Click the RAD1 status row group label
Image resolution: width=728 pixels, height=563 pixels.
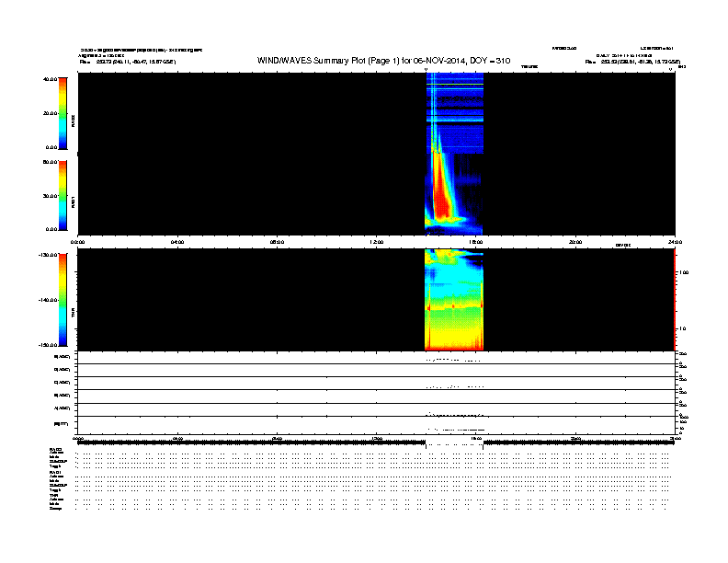(54, 473)
